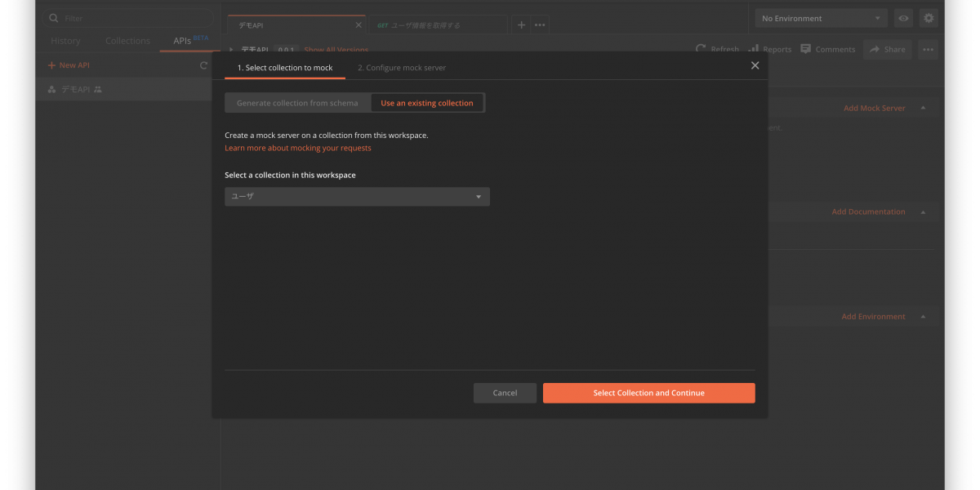980x490 pixels.
Task: Close the デモAPI tab
Action: click(358, 25)
